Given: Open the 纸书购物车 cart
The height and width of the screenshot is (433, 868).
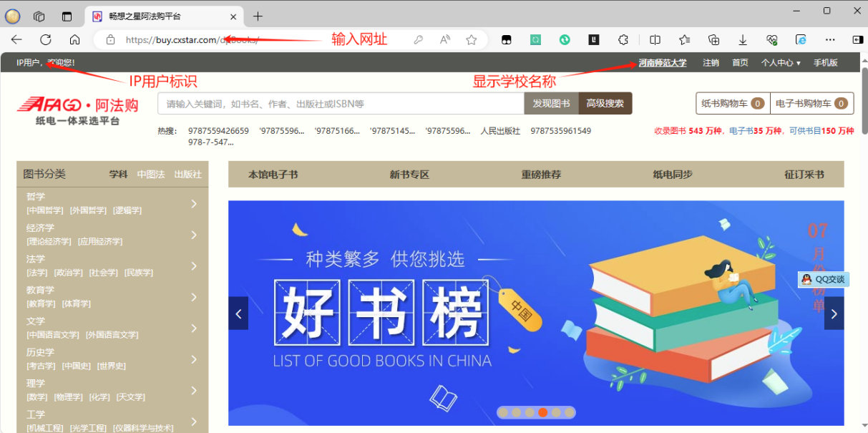Looking at the screenshot, I should pyautogui.click(x=733, y=103).
